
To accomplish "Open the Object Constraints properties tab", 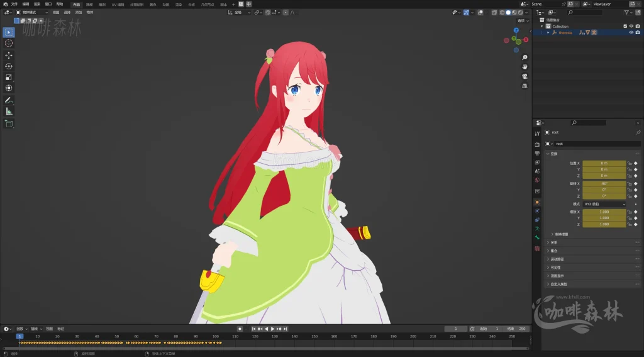I will [x=537, y=220].
